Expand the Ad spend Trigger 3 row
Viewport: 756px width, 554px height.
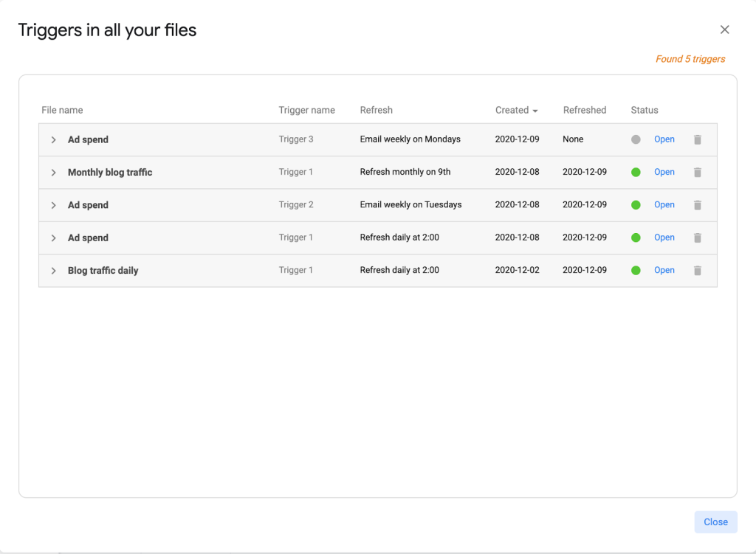(x=53, y=140)
